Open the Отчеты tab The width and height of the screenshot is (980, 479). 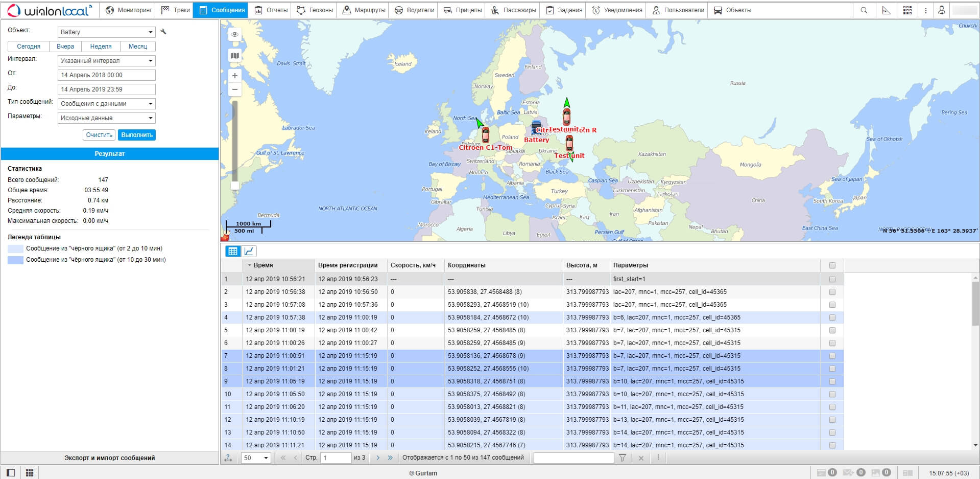(271, 10)
